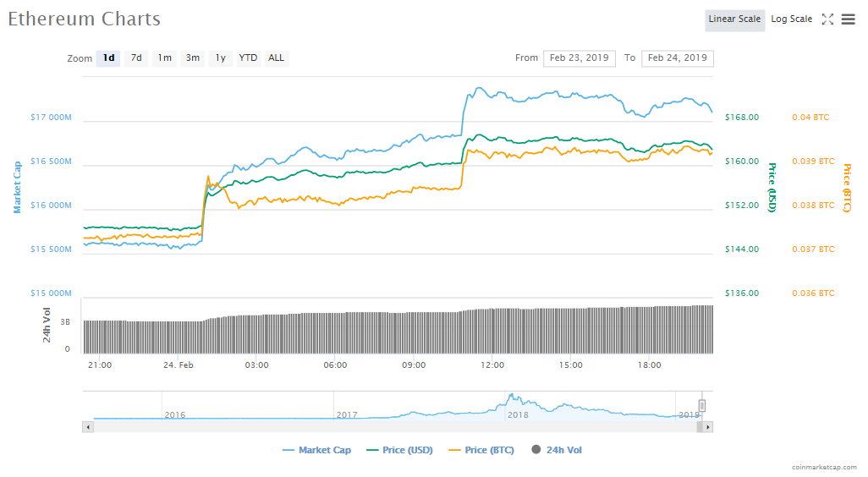This screenshot has width=868, height=477.
Task: Select the ALL zoom range
Action: 277,58
